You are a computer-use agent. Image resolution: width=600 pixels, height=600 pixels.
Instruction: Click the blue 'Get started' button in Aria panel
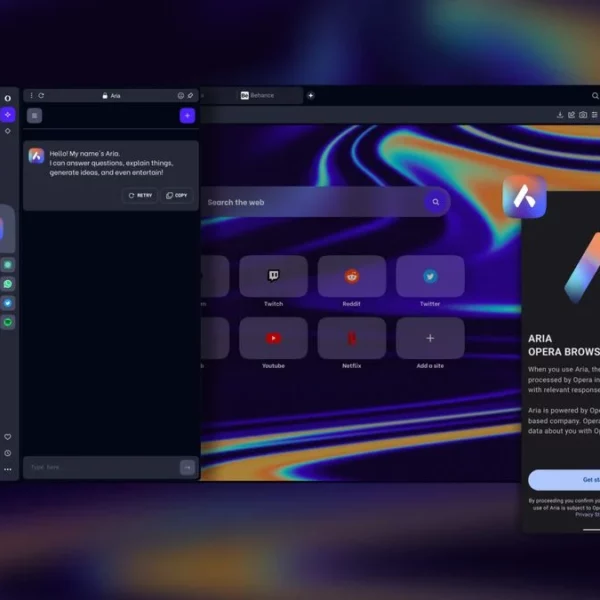tap(564, 480)
